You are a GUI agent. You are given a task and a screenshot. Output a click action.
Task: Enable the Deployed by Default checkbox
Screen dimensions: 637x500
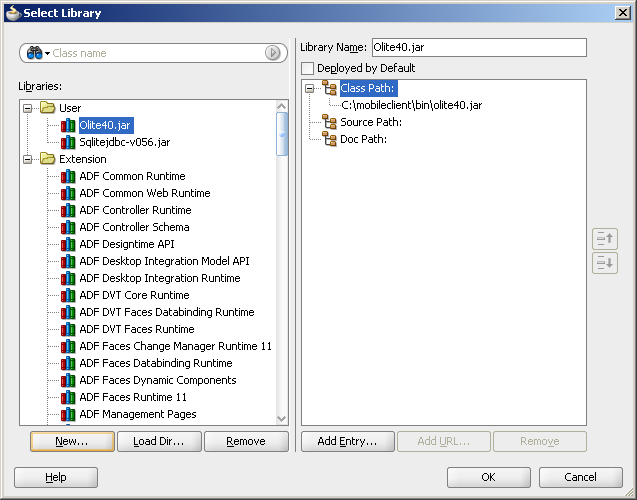tap(308, 68)
